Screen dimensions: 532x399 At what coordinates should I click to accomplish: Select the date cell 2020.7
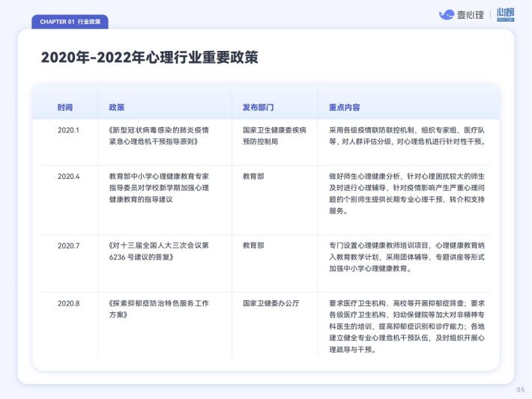[68, 246]
